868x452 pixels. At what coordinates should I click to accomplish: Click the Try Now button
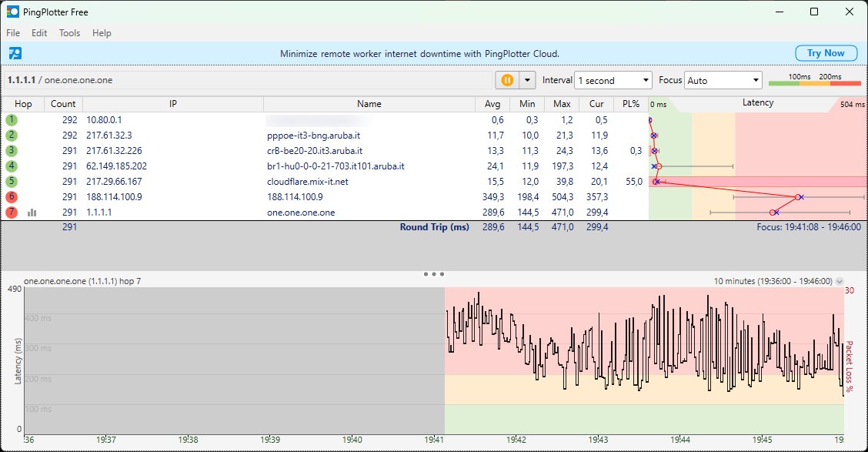825,53
